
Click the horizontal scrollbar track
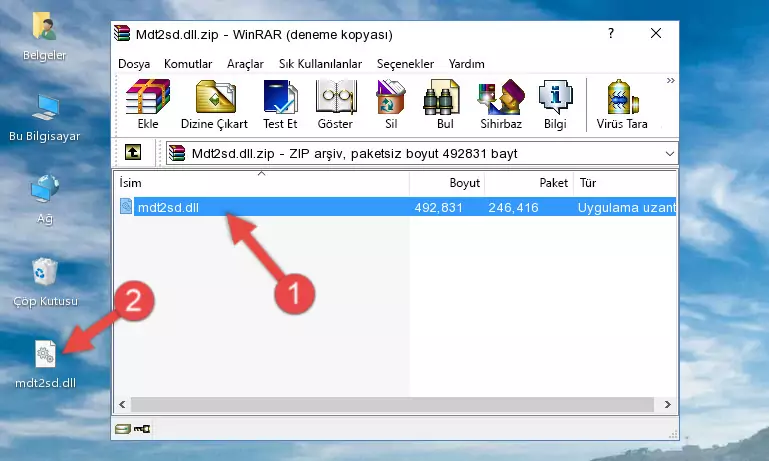click(392, 405)
